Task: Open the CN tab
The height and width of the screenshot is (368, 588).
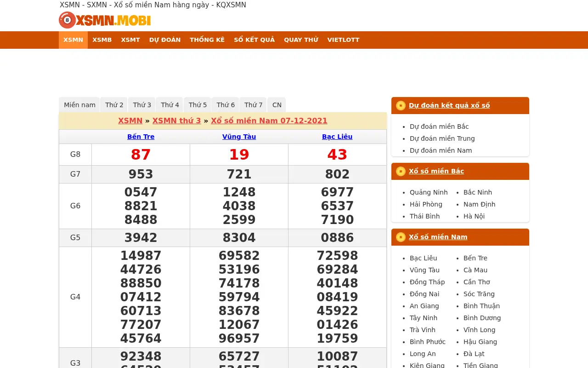Action: click(277, 105)
